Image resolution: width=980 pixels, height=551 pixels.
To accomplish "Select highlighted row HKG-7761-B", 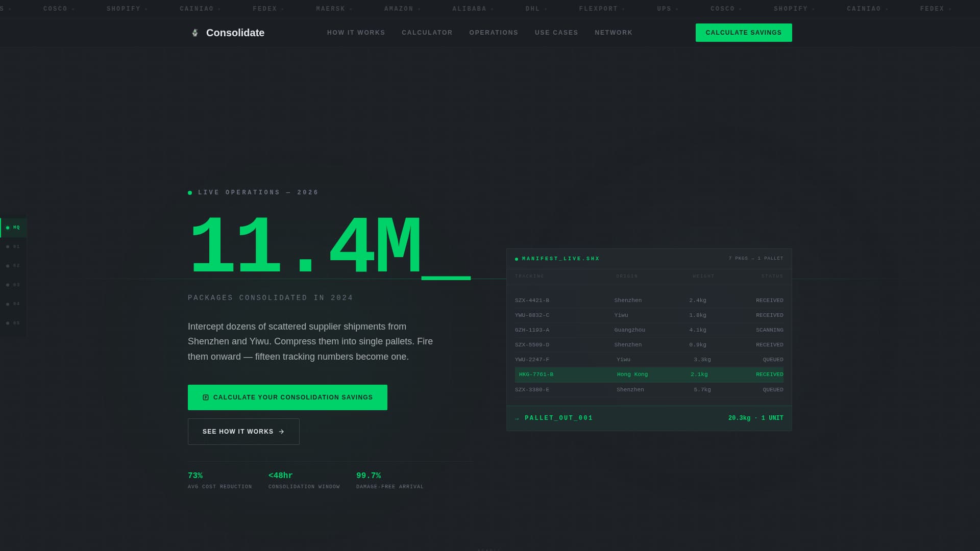I will [649, 374].
